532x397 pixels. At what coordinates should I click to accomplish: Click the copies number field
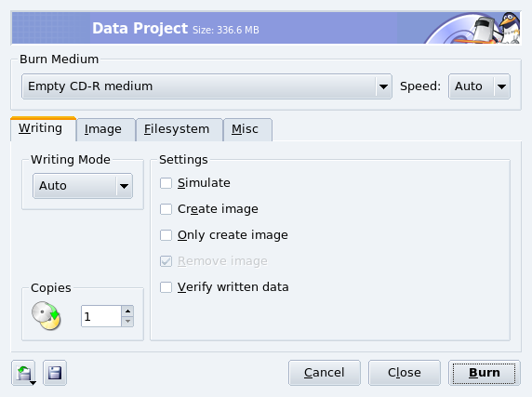[101, 316]
